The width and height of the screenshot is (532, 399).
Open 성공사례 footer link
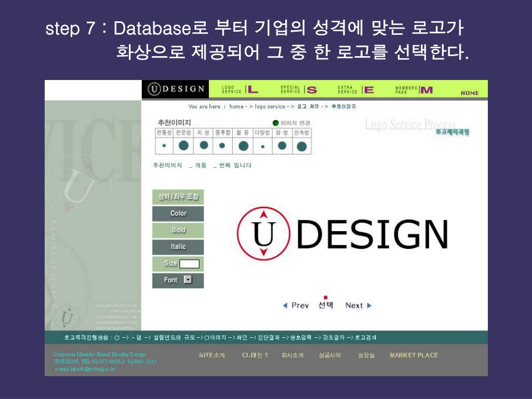coord(329,355)
